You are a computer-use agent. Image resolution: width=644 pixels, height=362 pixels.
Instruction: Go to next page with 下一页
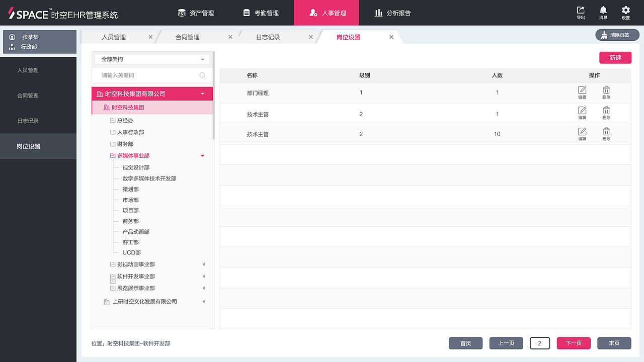(573, 343)
